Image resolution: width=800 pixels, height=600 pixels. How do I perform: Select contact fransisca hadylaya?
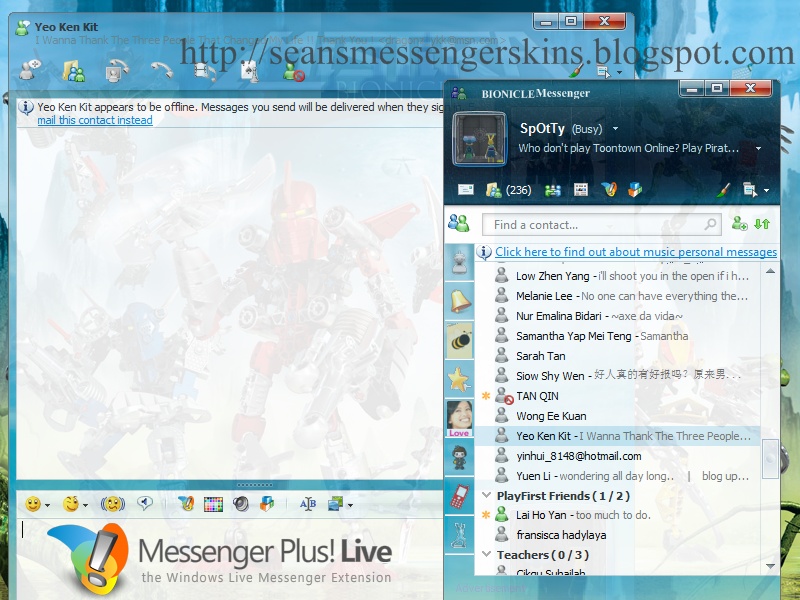coord(617,535)
